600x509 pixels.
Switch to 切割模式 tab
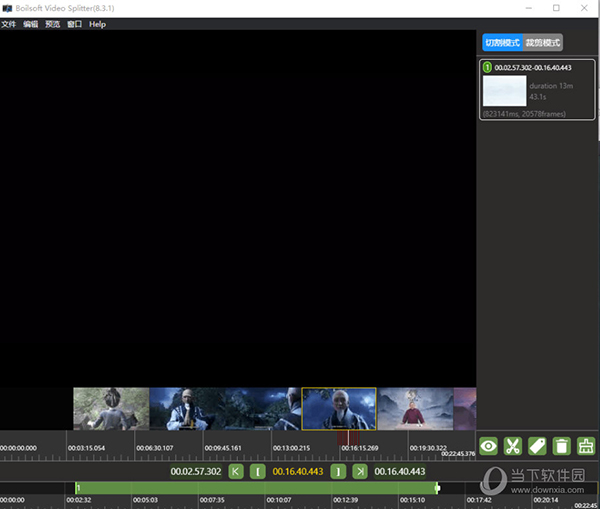(502, 42)
